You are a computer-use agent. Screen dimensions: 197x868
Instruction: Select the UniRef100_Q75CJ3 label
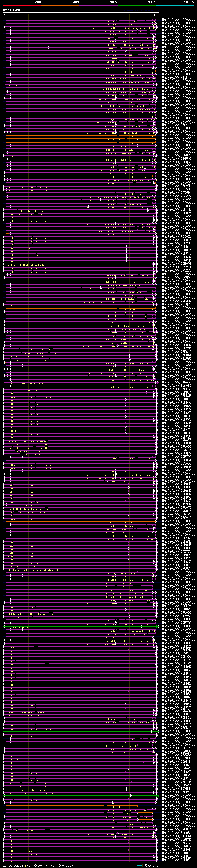click(177, 352)
